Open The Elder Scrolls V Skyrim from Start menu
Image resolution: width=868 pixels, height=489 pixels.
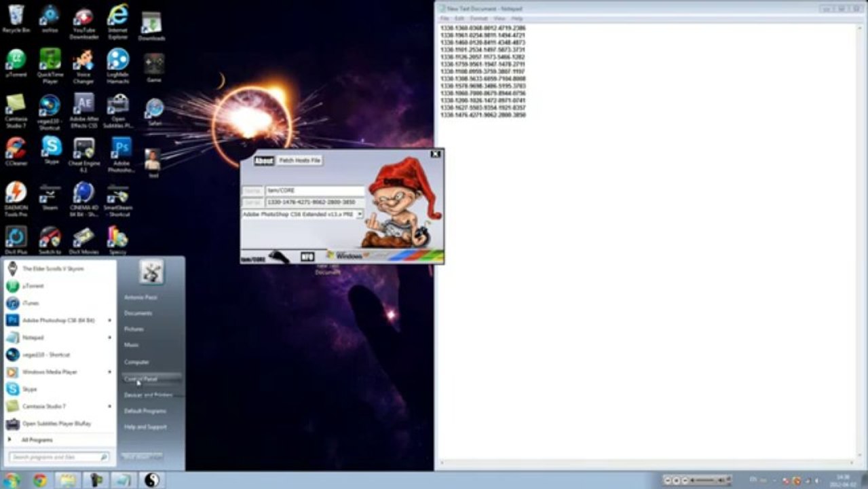60,268
